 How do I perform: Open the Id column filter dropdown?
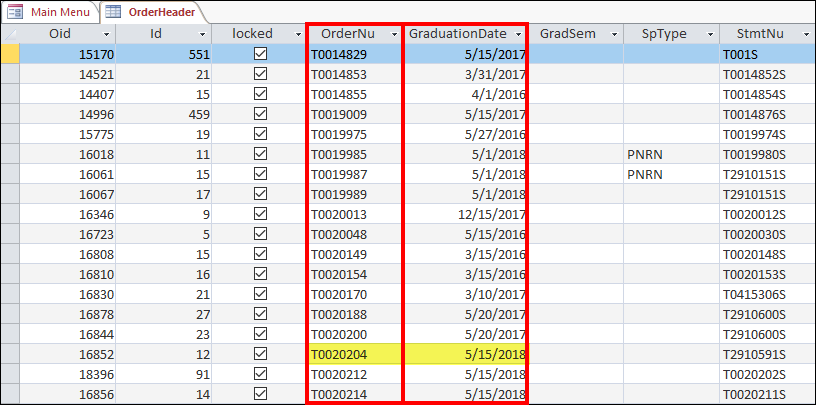click(x=203, y=34)
